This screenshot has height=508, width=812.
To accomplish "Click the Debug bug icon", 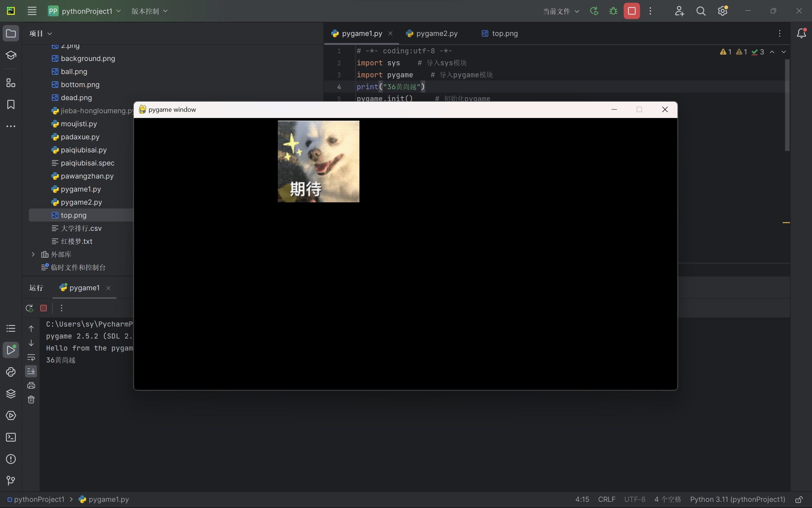I will click(x=613, y=11).
